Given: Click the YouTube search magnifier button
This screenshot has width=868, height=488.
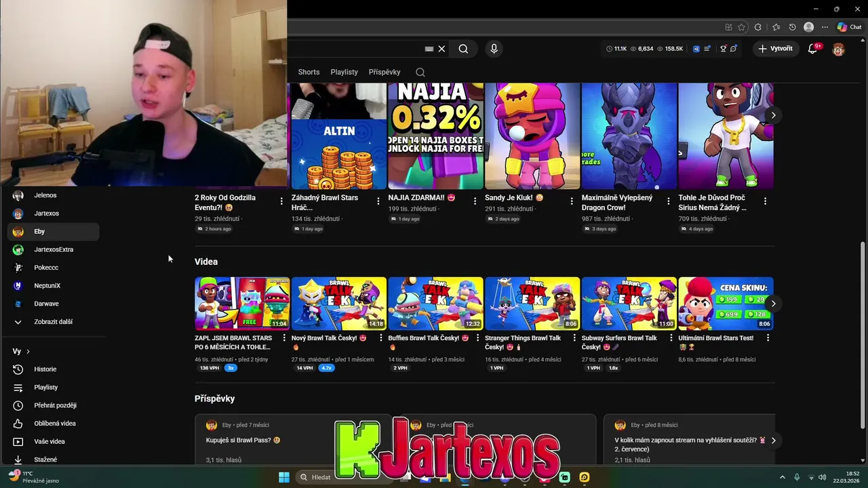Looking at the screenshot, I should coord(463,49).
